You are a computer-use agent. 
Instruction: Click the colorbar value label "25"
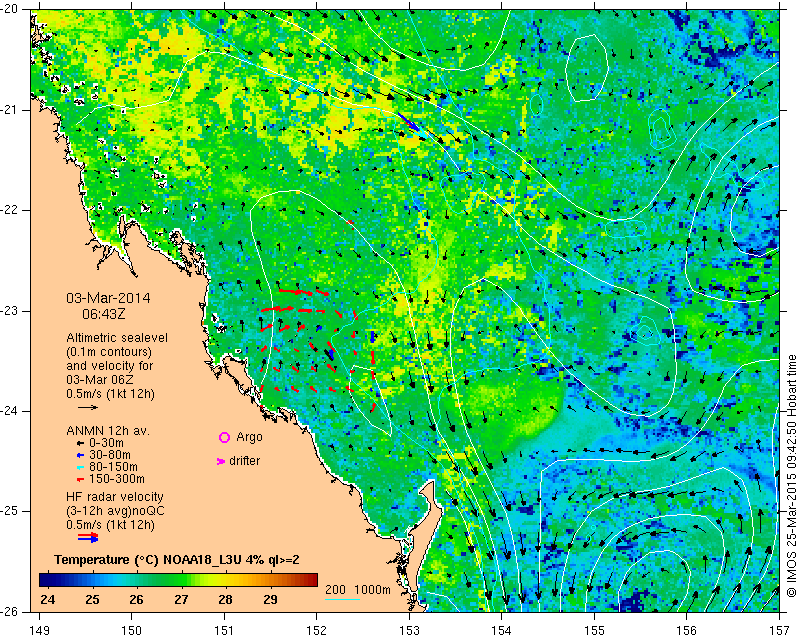point(92,600)
